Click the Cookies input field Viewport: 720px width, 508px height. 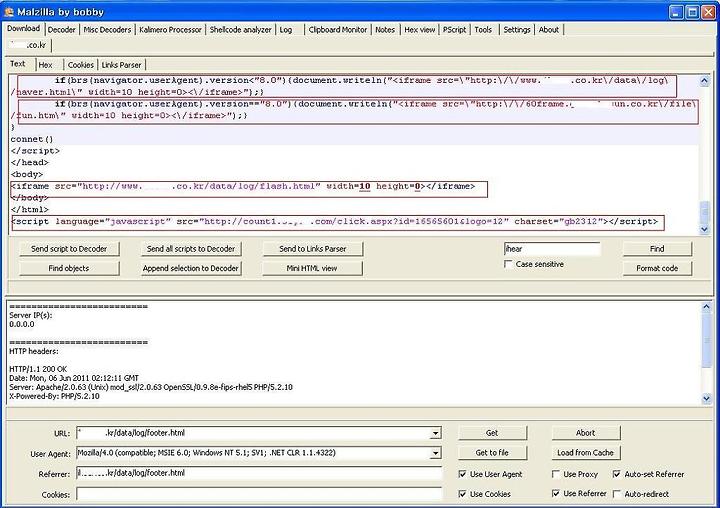click(259, 494)
